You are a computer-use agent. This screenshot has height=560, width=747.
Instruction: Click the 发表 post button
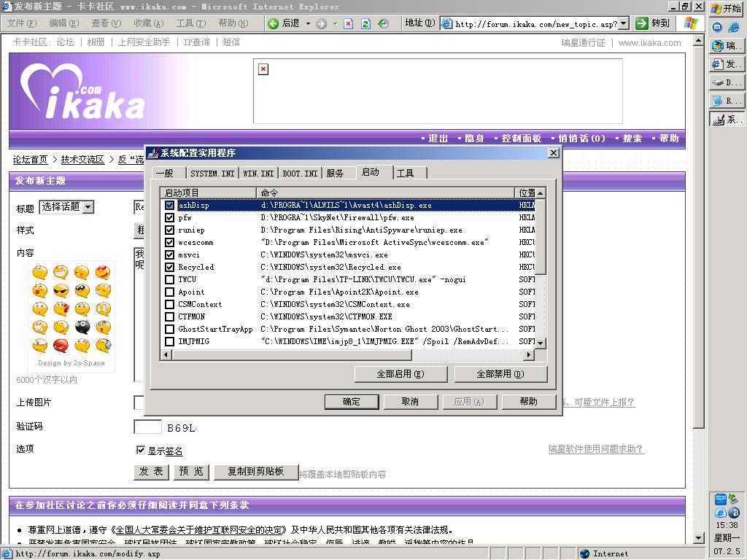[x=152, y=472]
